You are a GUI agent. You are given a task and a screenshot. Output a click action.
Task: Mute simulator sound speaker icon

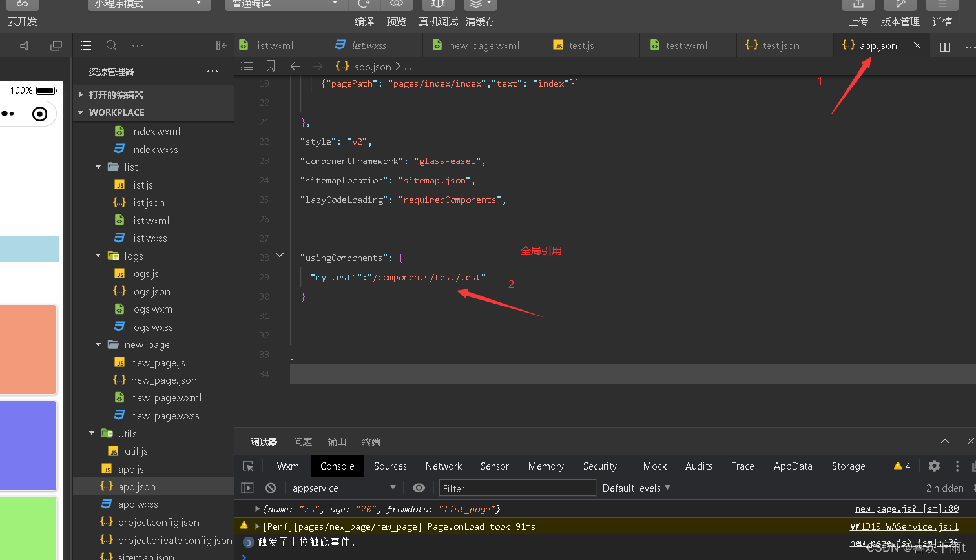25,46
